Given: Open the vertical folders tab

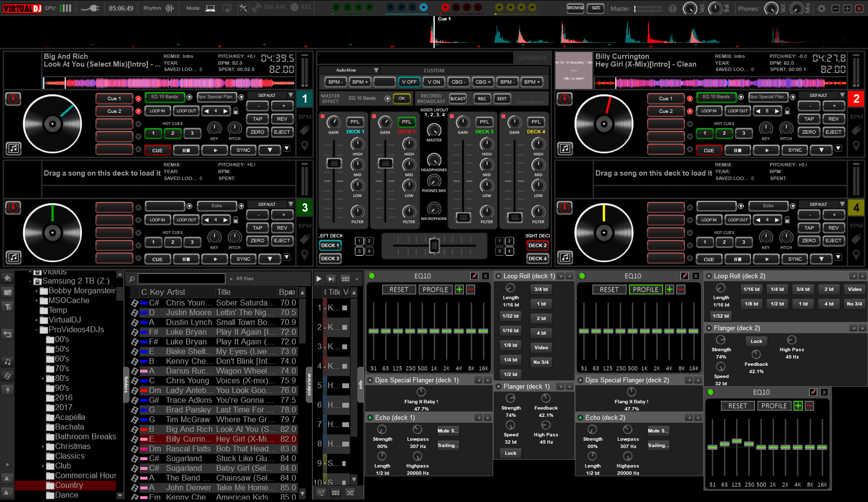Looking at the screenshot, I should click(x=126, y=384).
